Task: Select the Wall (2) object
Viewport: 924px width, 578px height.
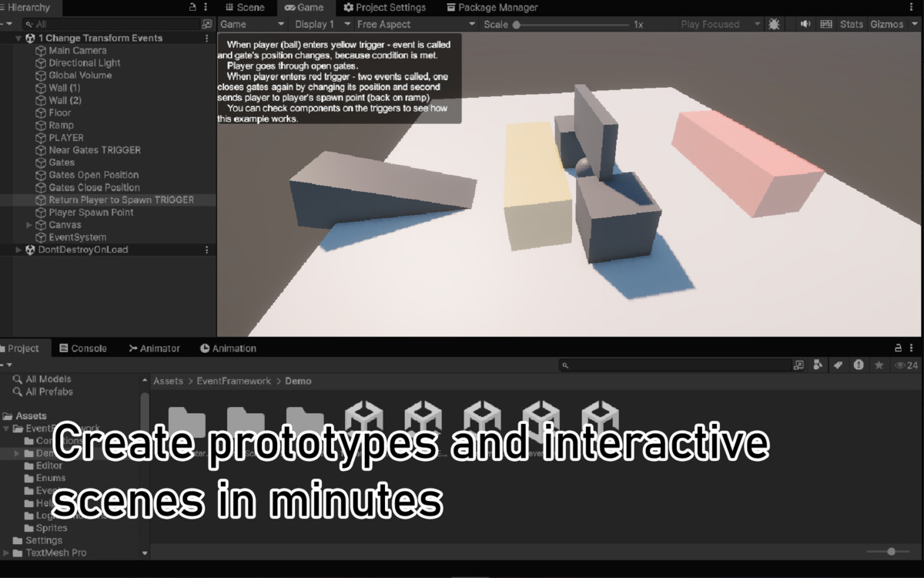Action: click(65, 100)
